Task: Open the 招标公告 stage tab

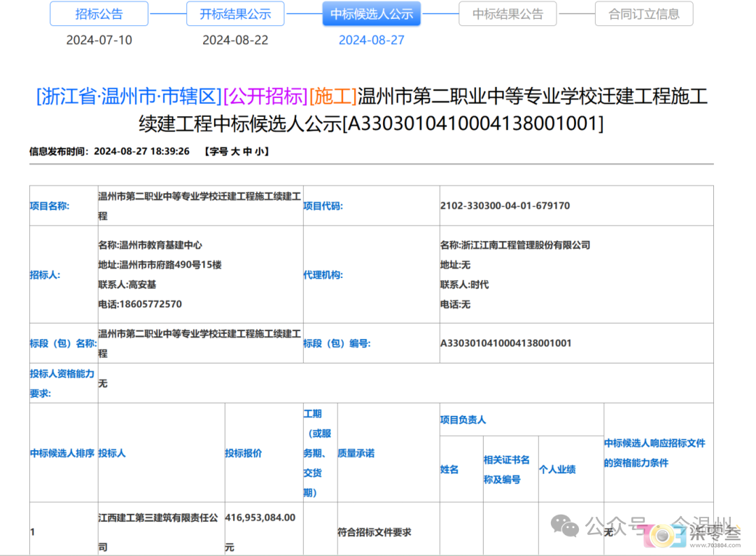Action: 99,14
